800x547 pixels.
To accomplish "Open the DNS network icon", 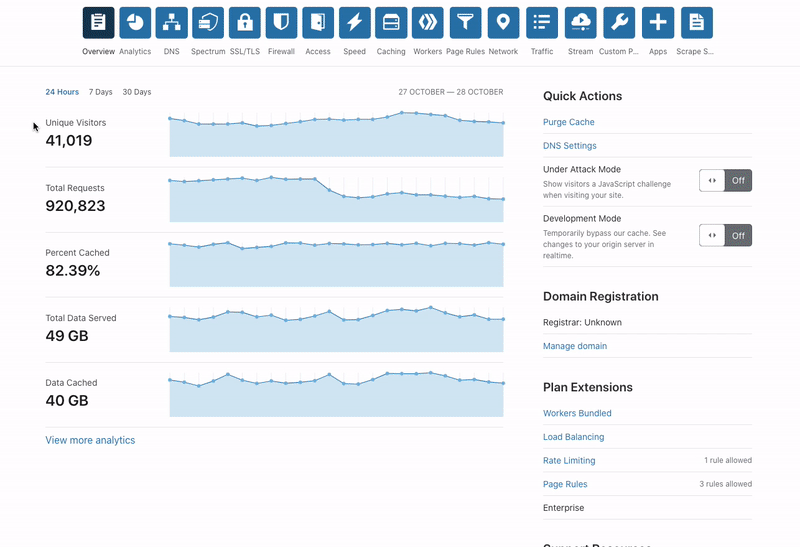I will click(172, 22).
